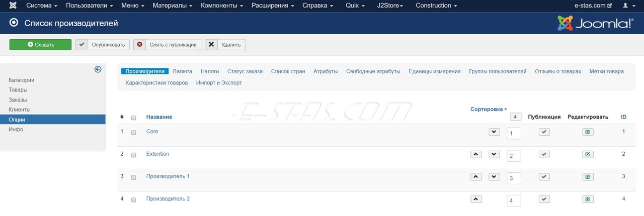Move Производитель 1 row up

(x=476, y=177)
